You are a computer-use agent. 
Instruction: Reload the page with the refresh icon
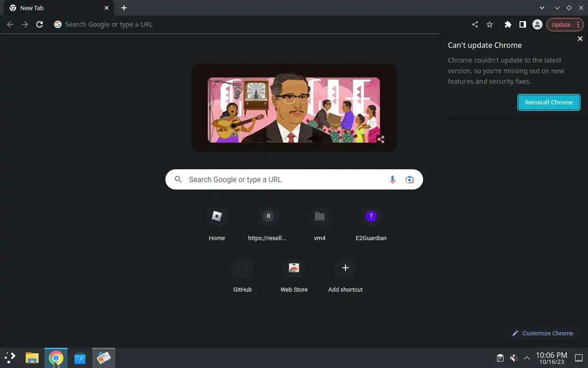(x=40, y=24)
